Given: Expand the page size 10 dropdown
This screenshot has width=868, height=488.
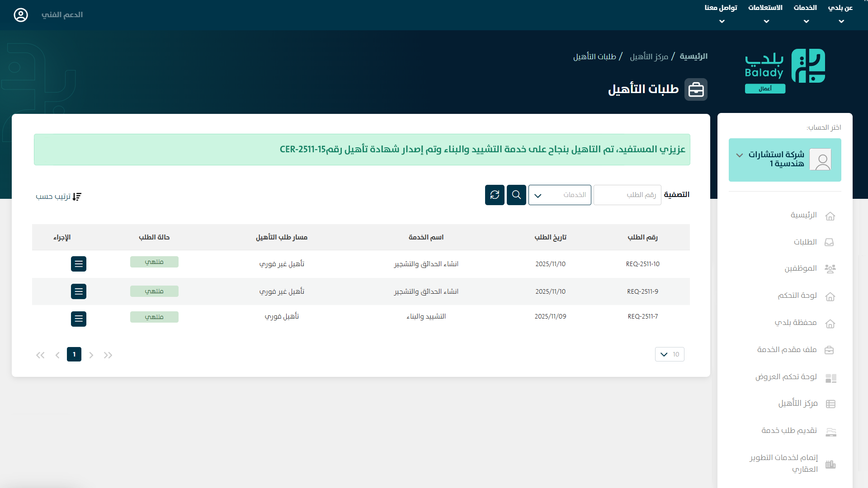Looking at the screenshot, I should tap(670, 354).
